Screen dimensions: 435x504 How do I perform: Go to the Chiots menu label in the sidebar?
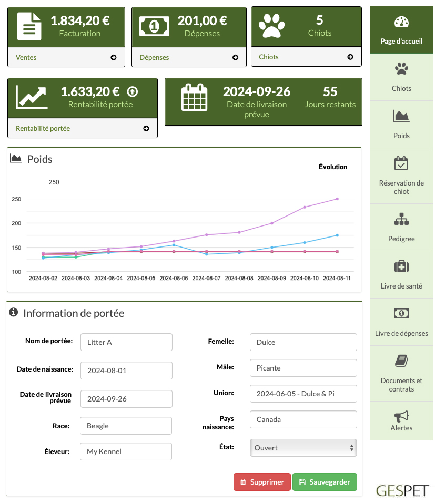[x=401, y=88]
